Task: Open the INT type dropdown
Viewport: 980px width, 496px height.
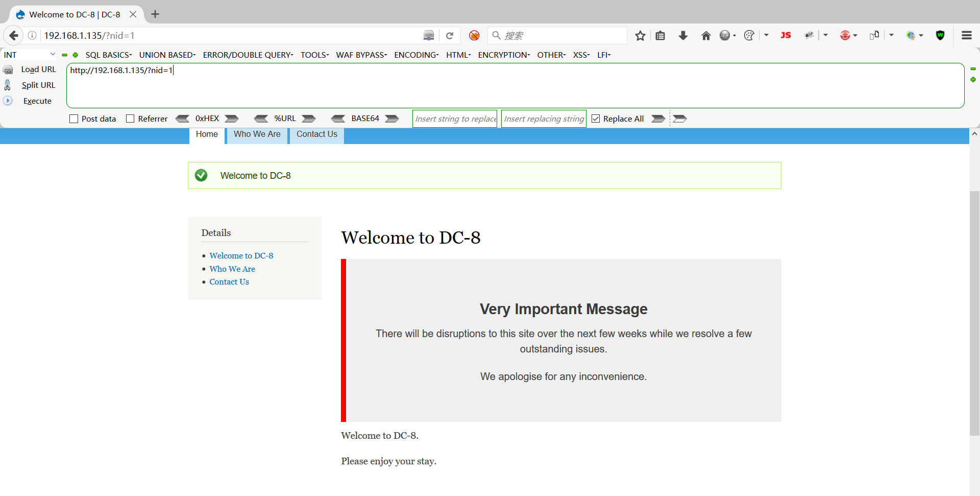Action: click(x=30, y=55)
